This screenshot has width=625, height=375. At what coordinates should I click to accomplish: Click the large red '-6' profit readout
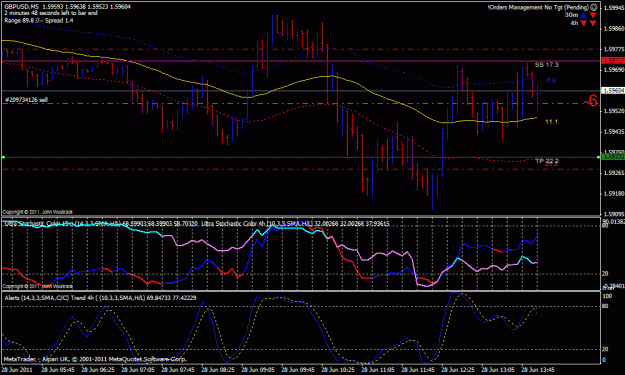coord(590,101)
